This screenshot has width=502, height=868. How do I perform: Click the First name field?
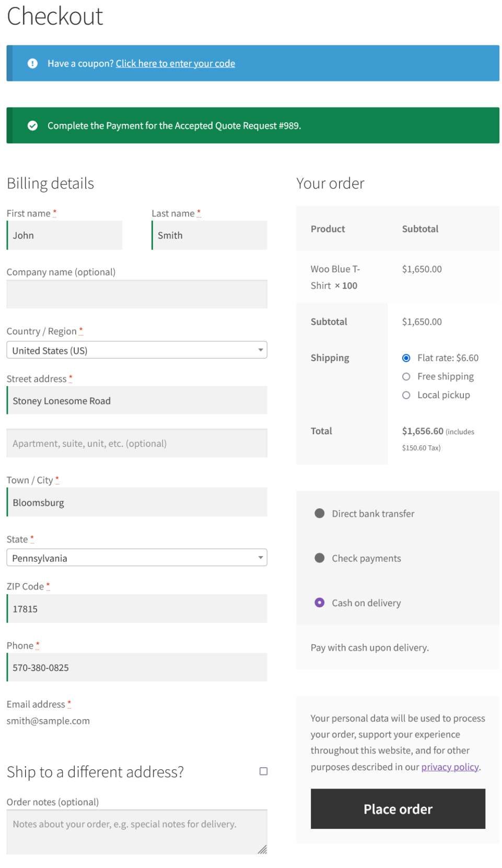click(x=65, y=235)
